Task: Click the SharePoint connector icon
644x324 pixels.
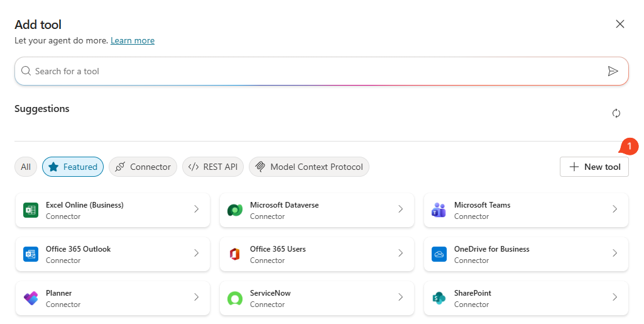Action: point(439,298)
